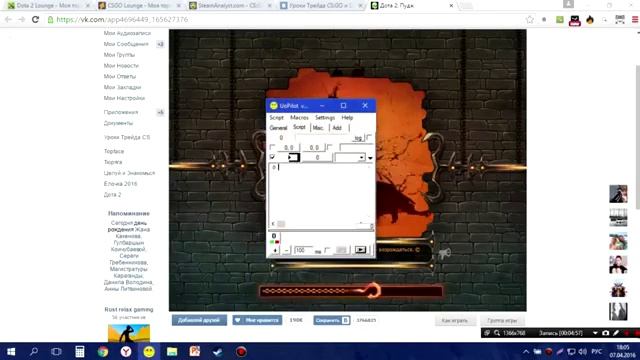Screen dimensions: 640x360
Task: Open Yandex browser from the taskbar
Action: (x=126, y=351)
